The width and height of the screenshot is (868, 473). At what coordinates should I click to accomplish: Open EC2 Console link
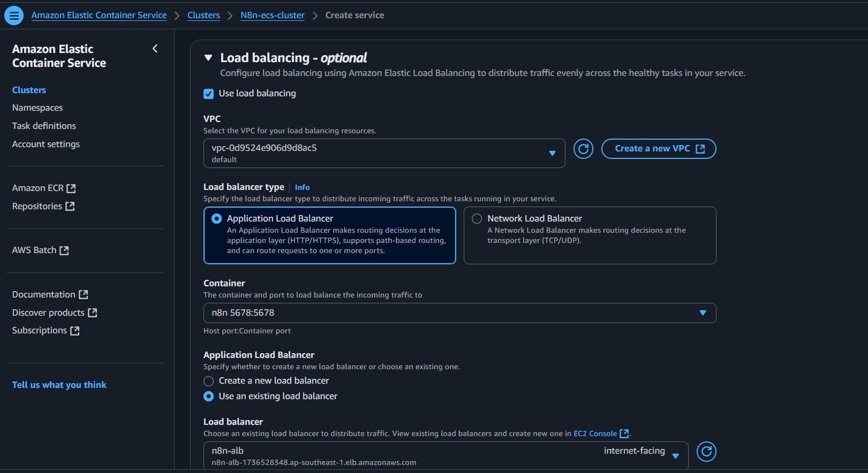(x=595, y=433)
